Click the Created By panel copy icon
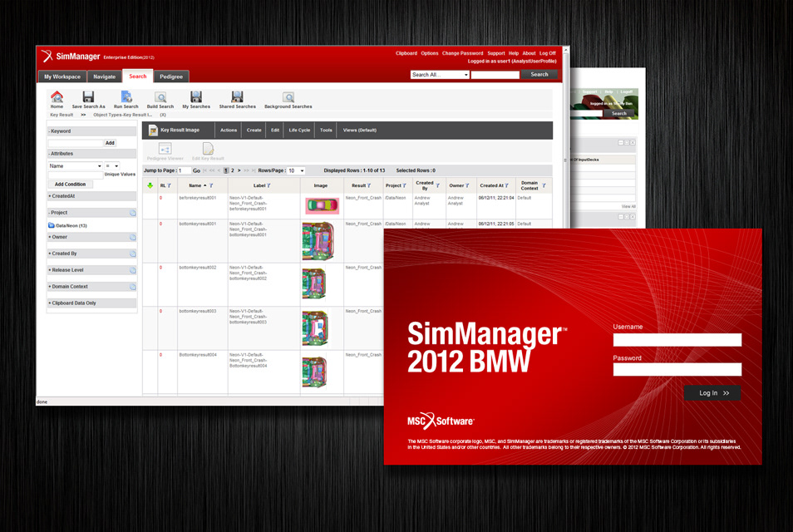 132,254
